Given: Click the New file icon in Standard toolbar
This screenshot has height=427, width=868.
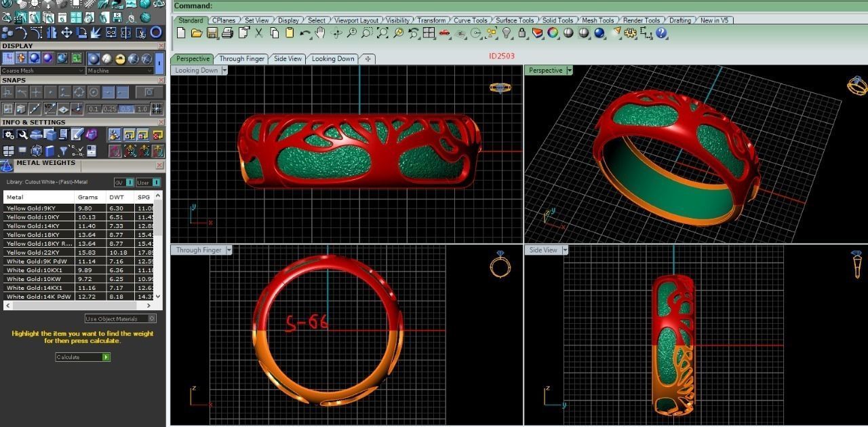Looking at the screenshot, I should 180,33.
